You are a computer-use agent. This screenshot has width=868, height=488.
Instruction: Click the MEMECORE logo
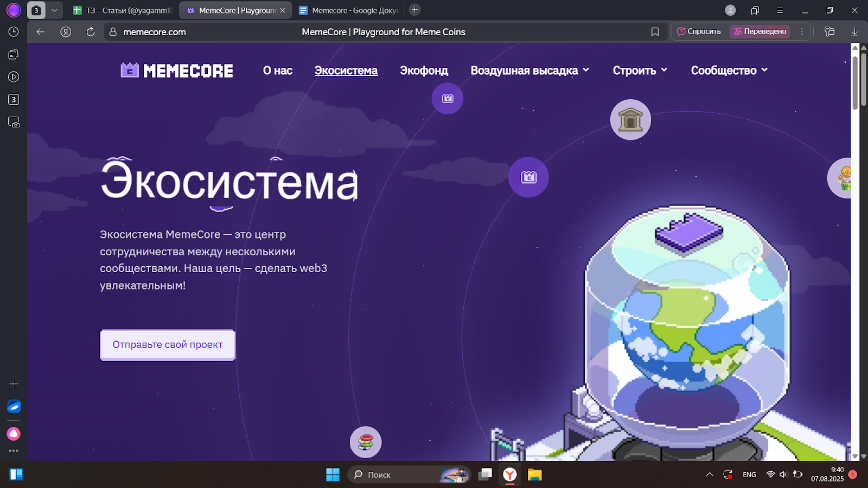177,70
